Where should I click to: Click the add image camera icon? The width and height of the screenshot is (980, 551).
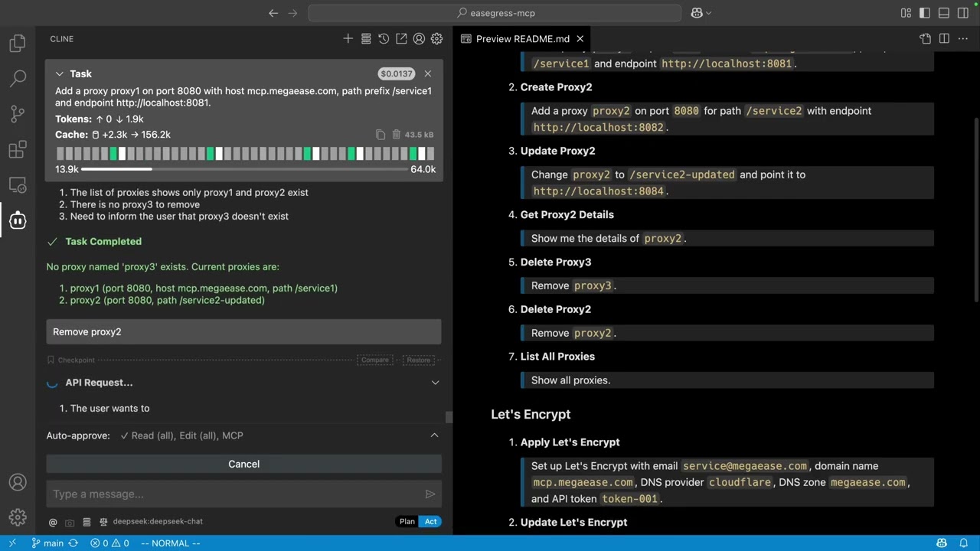(70, 522)
